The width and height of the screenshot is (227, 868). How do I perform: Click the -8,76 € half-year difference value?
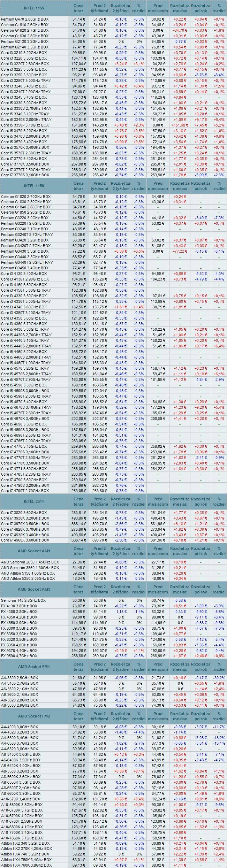[201, 75]
